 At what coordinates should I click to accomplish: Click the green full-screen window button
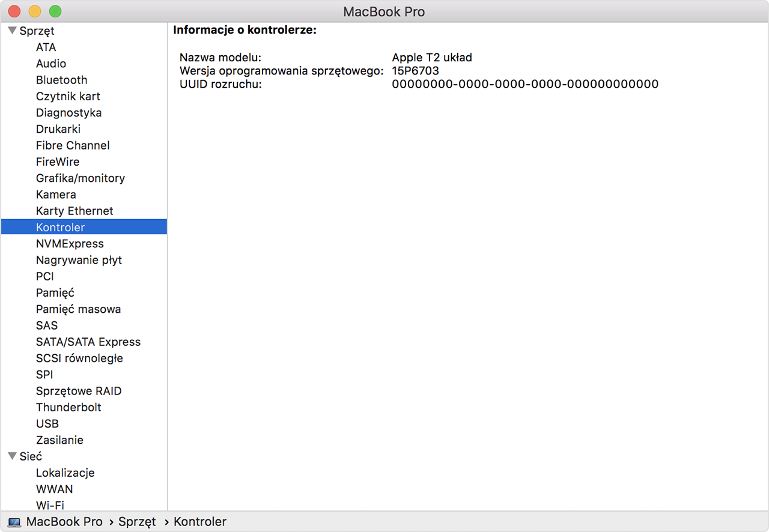[55, 11]
